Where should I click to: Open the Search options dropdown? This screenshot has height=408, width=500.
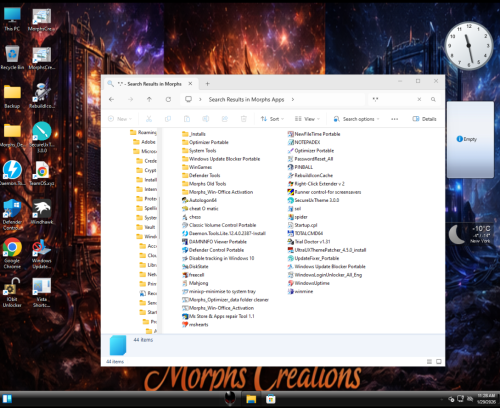pyautogui.click(x=356, y=119)
